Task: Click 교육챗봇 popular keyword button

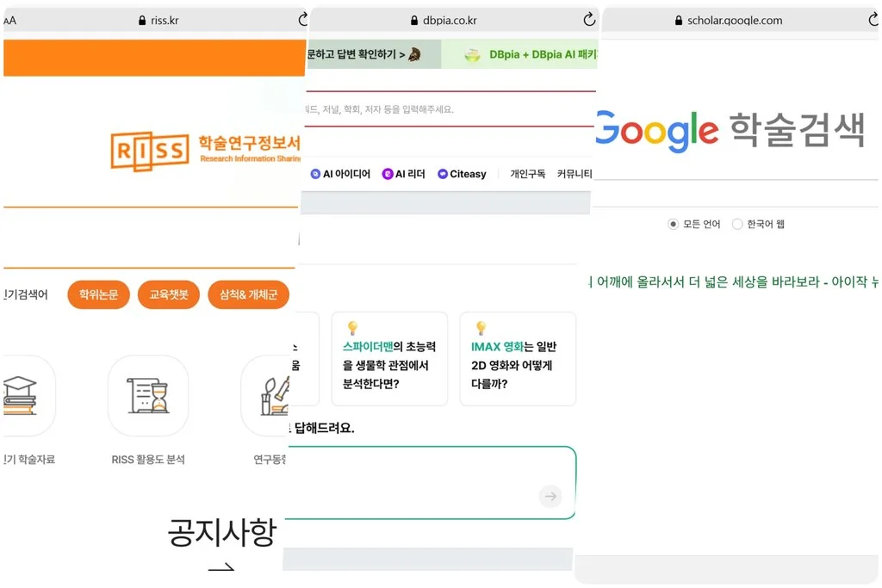Action: [169, 294]
